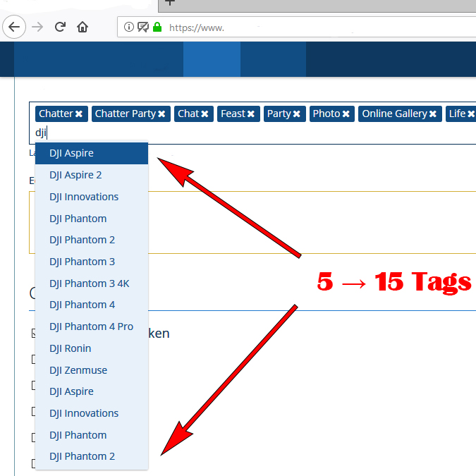Remove the Chatter tag
The height and width of the screenshot is (476, 476).
coord(78,114)
